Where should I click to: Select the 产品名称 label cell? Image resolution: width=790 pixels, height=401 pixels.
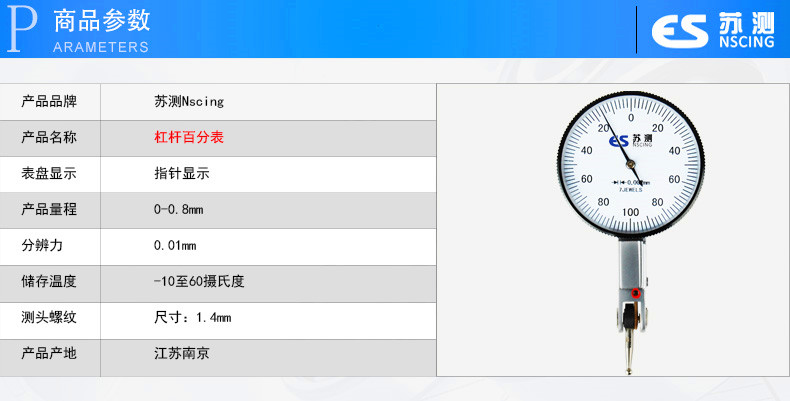[50, 138]
